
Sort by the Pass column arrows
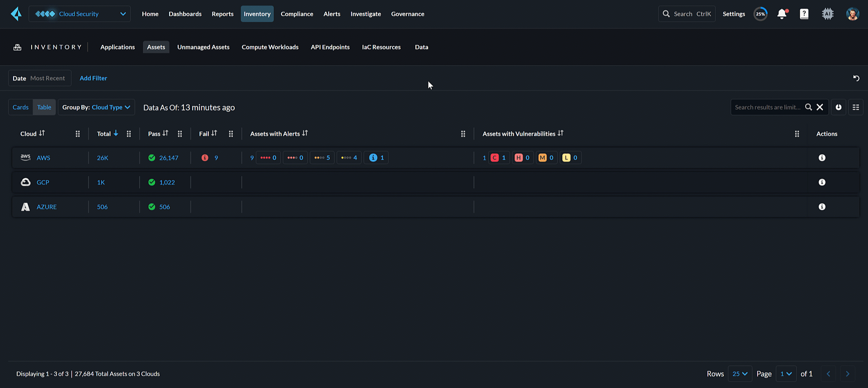tap(165, 133)
